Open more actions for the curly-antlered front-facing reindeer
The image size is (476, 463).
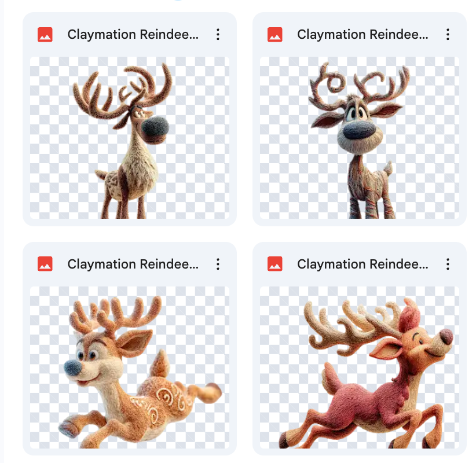448,35
